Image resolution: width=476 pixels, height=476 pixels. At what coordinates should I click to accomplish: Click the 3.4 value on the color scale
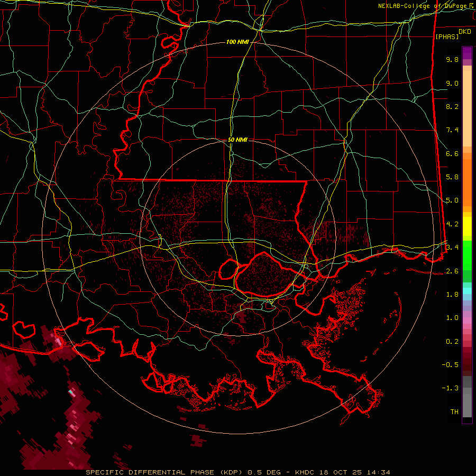click(452, 248)
